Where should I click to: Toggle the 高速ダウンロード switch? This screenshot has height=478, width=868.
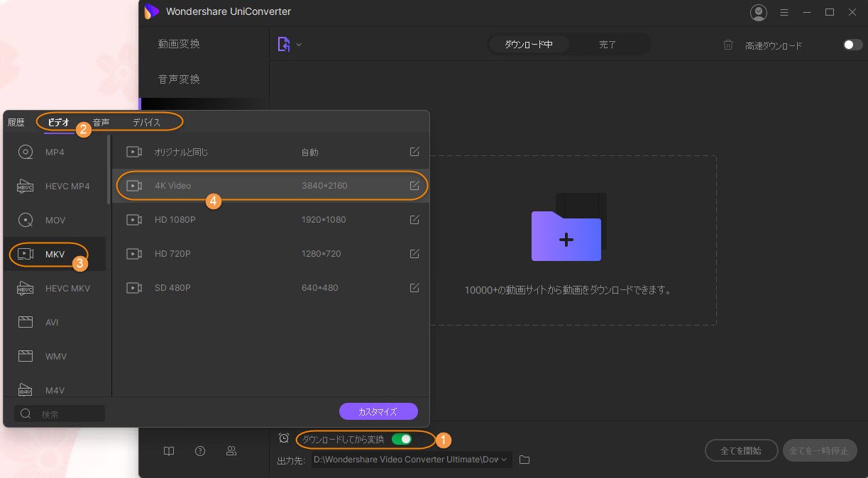click(852, 45)
